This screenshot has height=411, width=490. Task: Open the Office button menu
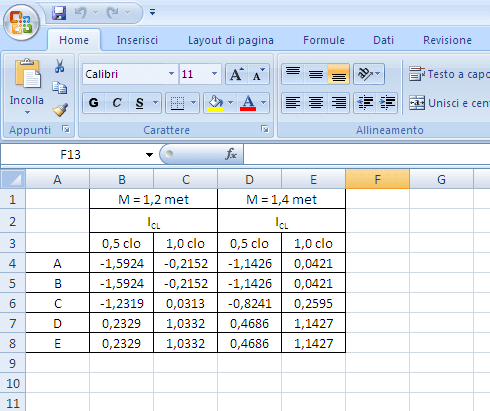point(22,23)
